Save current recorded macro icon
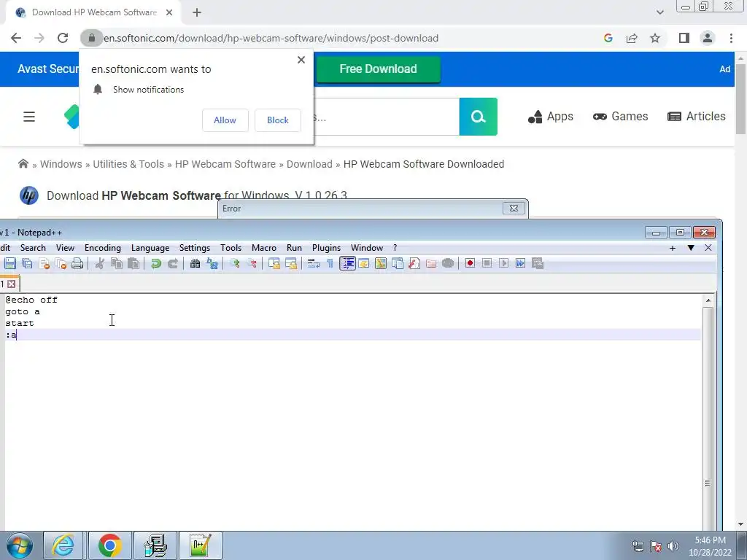This screenshot has height=560, width=747. point(538,263)
